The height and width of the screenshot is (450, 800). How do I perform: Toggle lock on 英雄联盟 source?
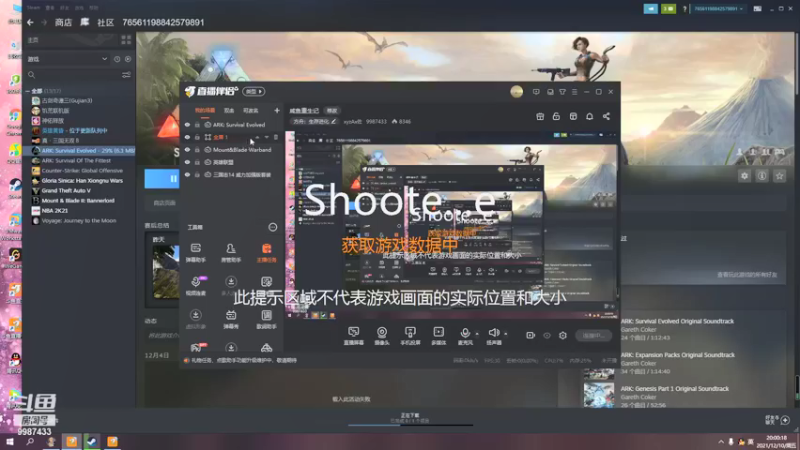[x=197, y=162]
